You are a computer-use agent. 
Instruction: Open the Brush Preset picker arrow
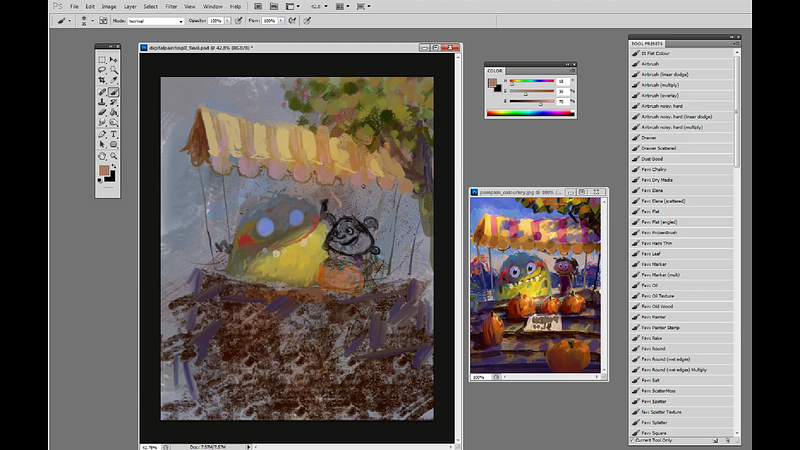pyautogui.click(x=92, y=21)
